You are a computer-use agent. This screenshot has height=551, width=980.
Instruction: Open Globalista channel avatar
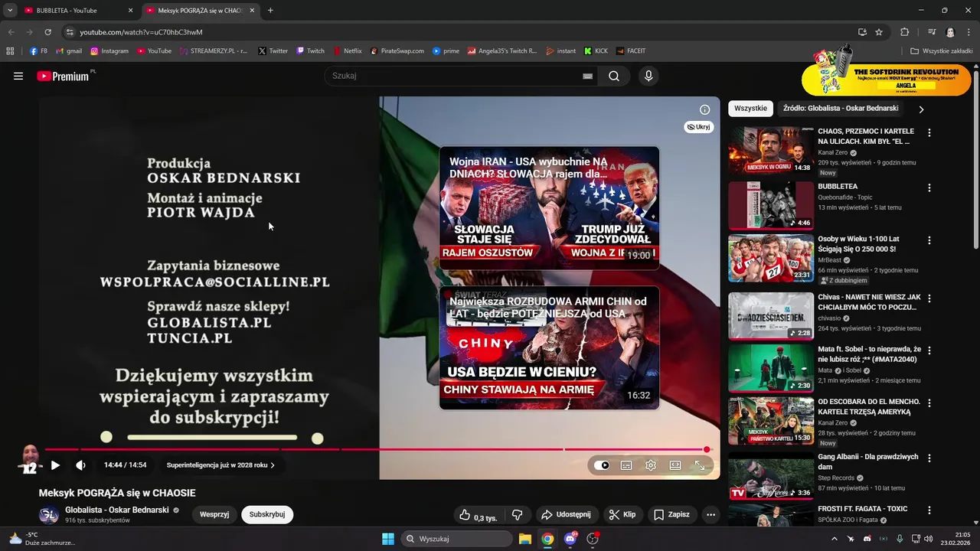click(x=49, y=515)
